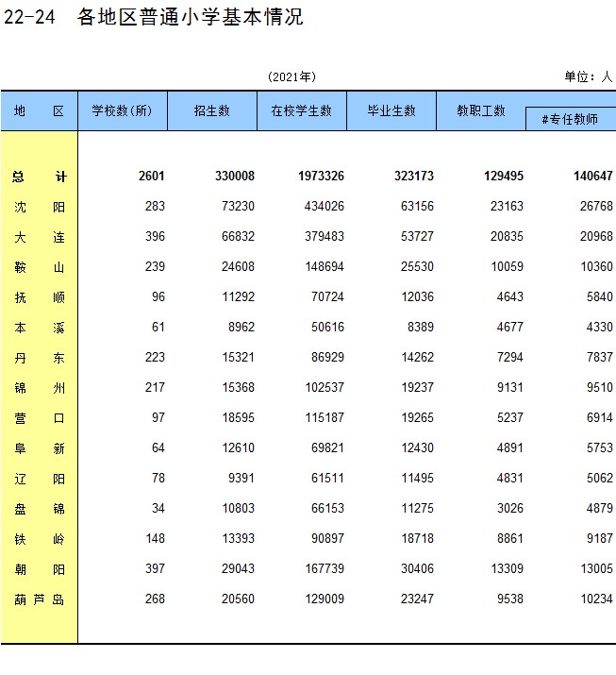Select Huludao students value 129009
Image resolution: width=616 pixels, height=675 pixels.
click(325, 599)
